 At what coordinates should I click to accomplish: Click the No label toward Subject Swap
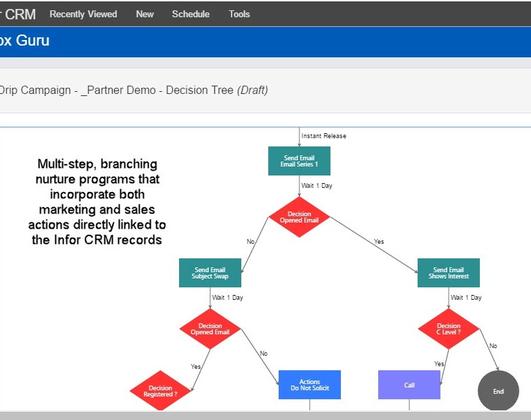(250, 241)
